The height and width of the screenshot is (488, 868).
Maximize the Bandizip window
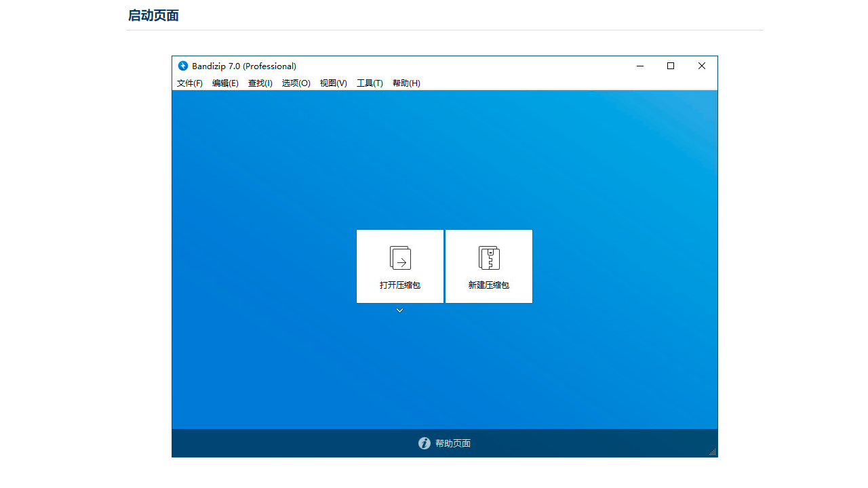click(671, 66)
